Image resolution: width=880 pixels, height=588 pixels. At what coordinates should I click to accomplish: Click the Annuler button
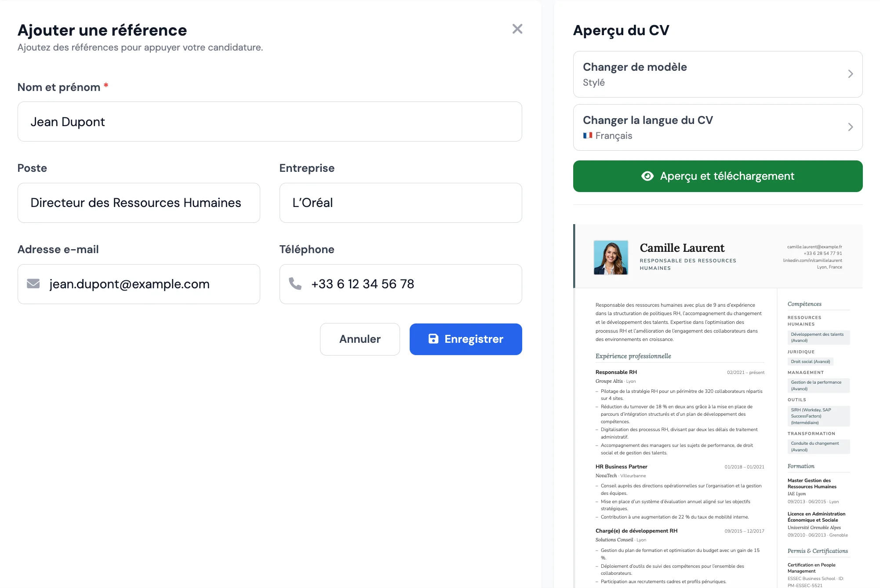click(360, 339)
